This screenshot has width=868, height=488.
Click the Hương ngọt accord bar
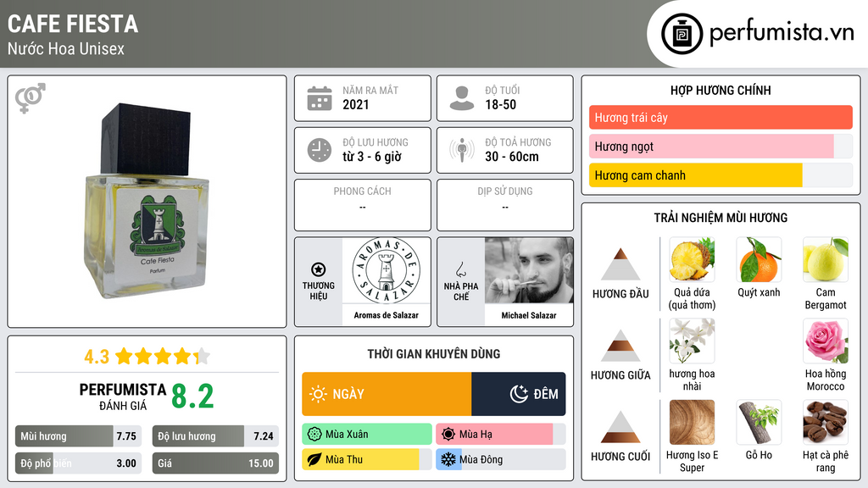721,146
